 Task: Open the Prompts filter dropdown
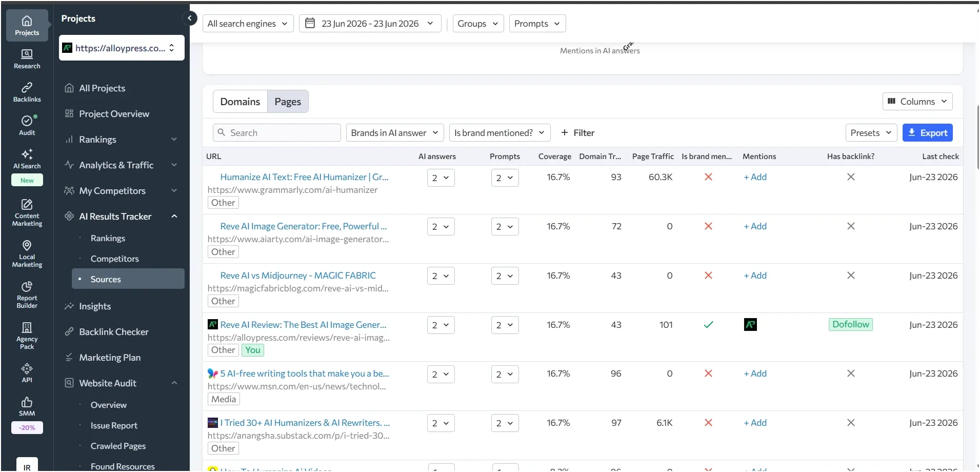click(x=537, y=24)
